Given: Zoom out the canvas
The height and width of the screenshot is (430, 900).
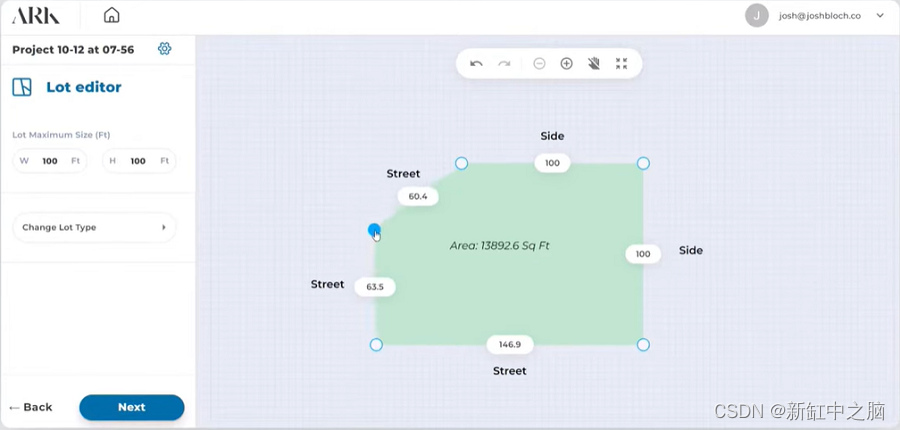Looking at the screenshot, I should [x=539, y=64].
